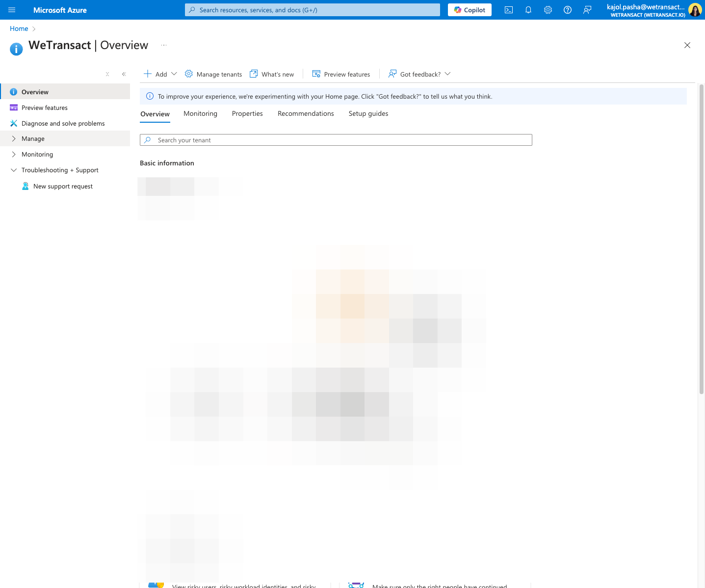Viewport: 705px width, 588px height.
Task: Expand the Manage section
Action: click(65, 138)
